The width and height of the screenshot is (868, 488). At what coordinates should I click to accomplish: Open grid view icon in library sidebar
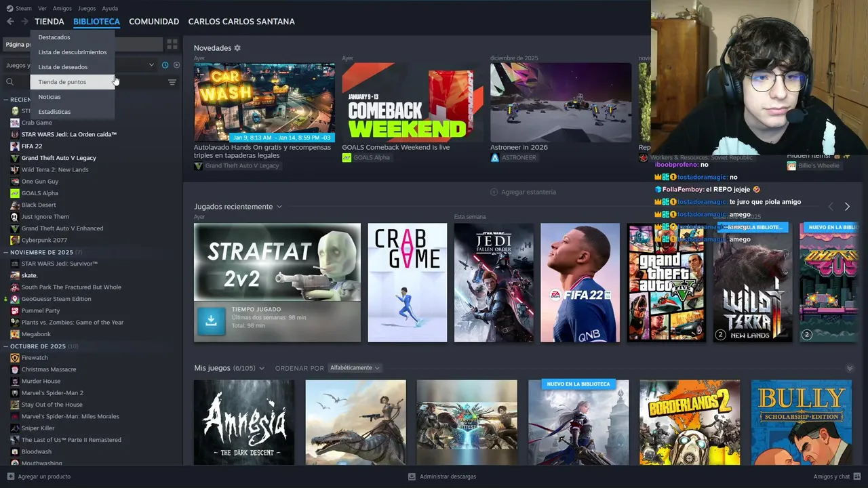(x=172, y=44)
